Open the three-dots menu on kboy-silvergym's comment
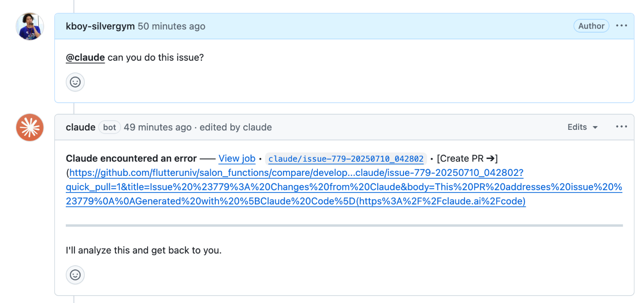The width and height of the screenshot is (644, 303). (621, 26)
